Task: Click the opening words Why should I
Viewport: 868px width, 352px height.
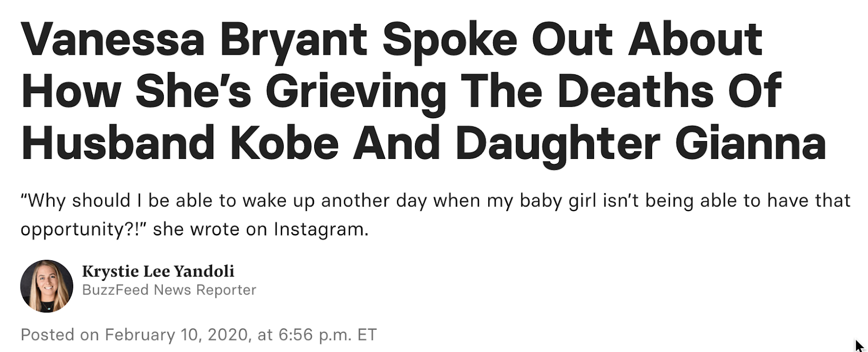Action: (x=81, y=201)
